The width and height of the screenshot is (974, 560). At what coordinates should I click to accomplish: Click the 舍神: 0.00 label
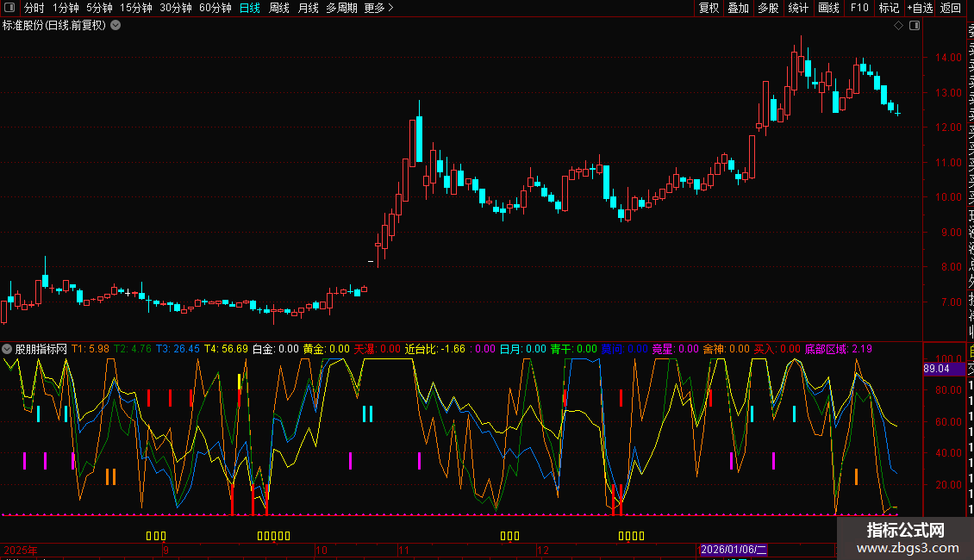pos(727,350)
